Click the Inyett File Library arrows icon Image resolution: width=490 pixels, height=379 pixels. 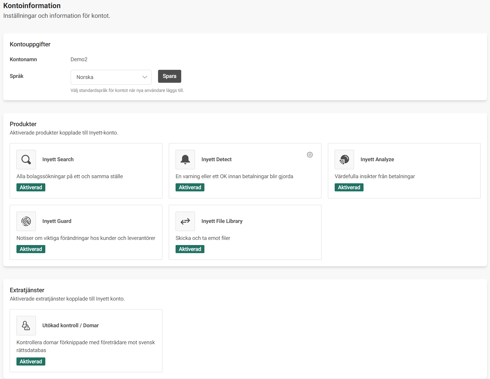[x=185, y=221]
